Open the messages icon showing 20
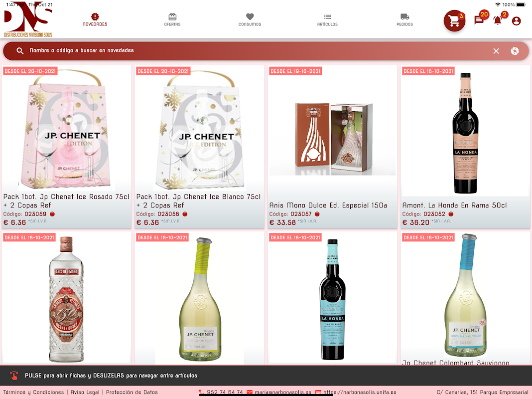Screen dimensions: 532x399 [x=479, y=20]
